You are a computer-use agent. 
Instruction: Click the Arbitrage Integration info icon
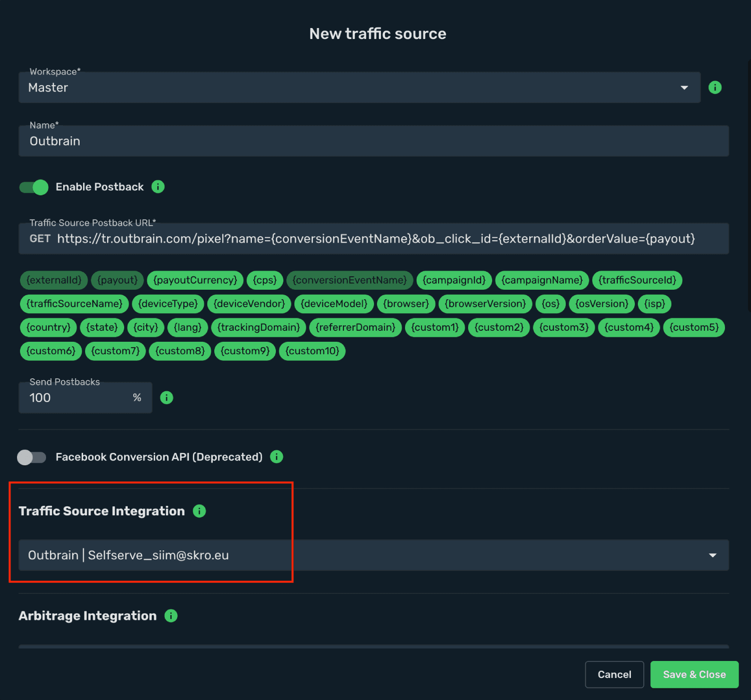[171, 616]
